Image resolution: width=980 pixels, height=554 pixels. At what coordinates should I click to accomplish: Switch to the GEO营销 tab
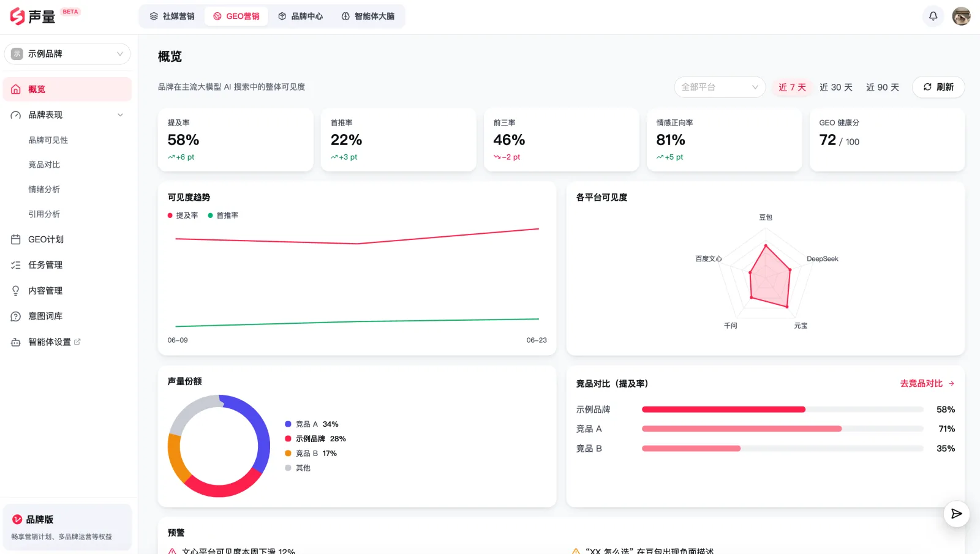click(x=236, y=17)
